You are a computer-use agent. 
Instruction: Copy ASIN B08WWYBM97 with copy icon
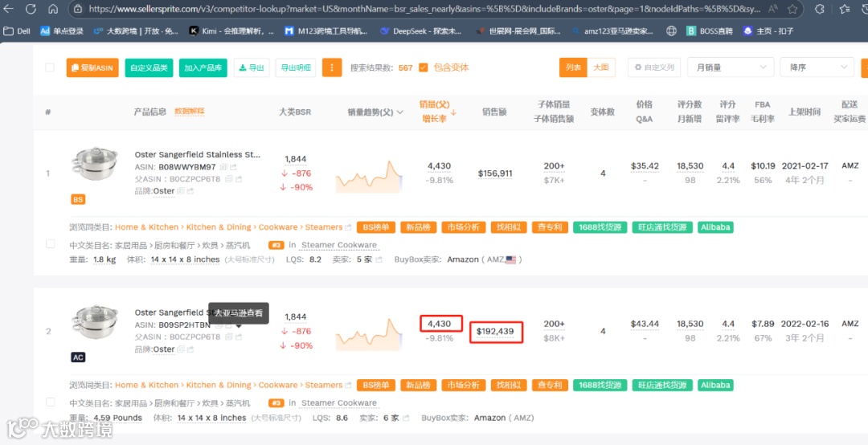(223, 167)
